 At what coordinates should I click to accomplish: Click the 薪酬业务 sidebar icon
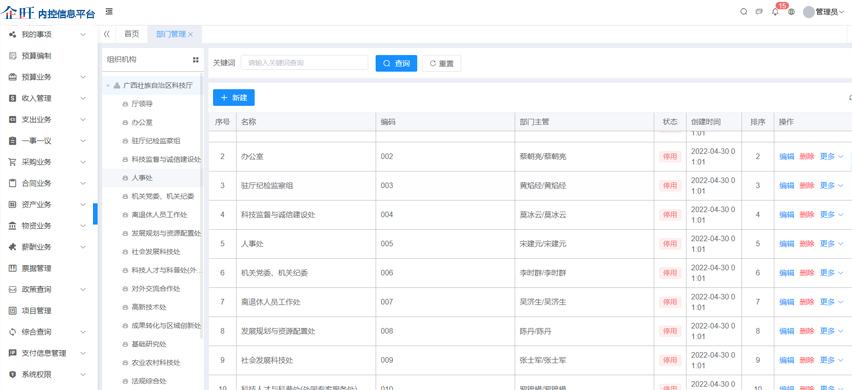tap(12, 247)
